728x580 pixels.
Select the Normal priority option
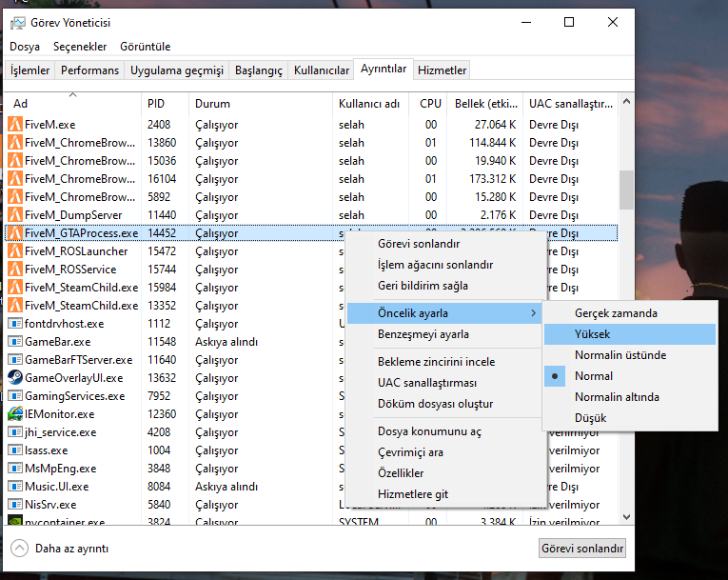(x=630, y=376)
